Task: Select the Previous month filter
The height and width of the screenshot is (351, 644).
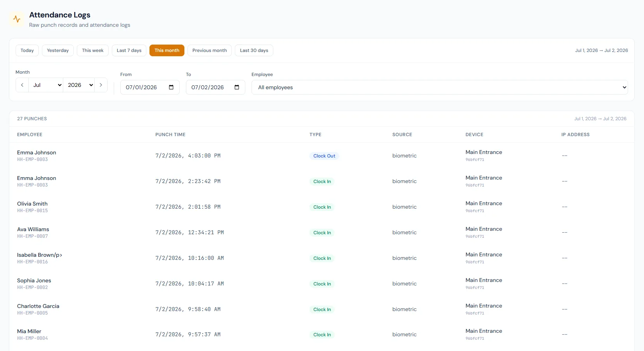Action: pos(210,50)
